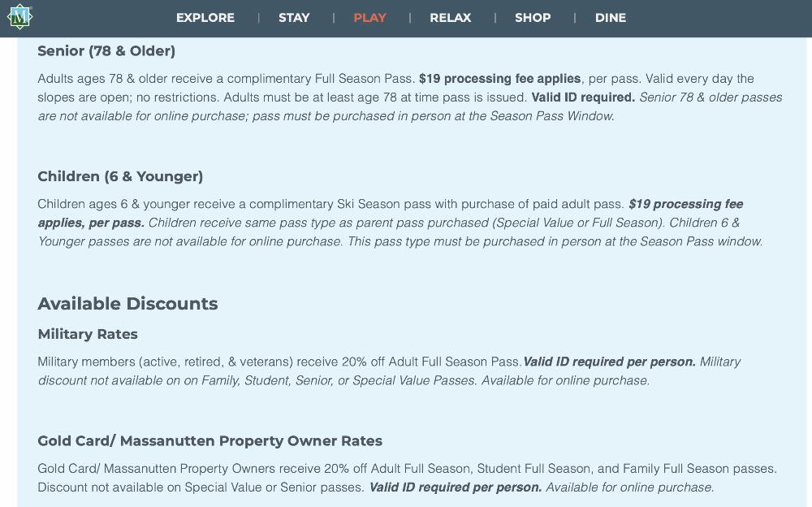The height and width of the screenshot is (507, 812).
Task: Click the Children (6 & Younger) heading
Action: coord(120,176)
